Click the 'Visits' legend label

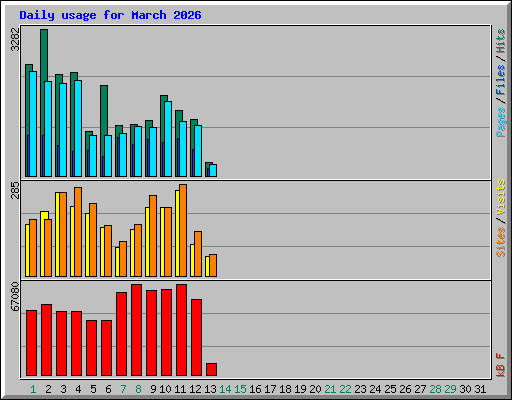click(x=501, y=197)
